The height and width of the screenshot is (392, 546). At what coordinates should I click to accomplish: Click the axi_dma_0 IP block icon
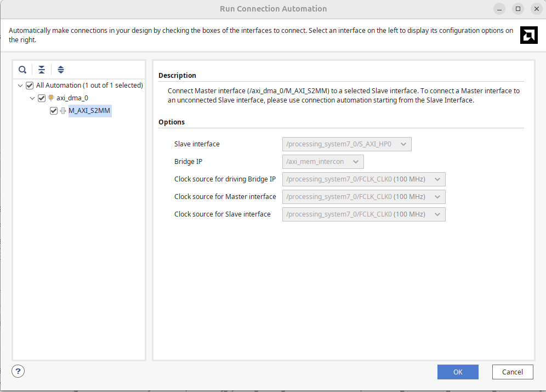pos(51,98)
